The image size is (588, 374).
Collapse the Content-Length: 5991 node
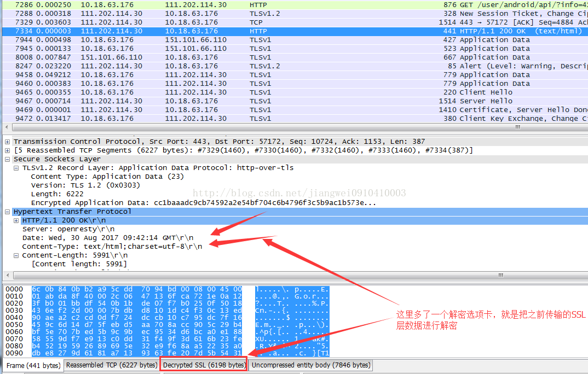point(16,256)
